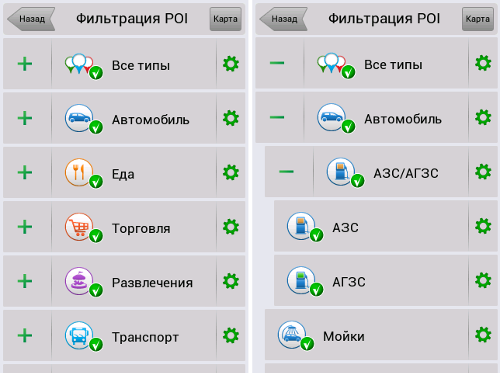Click the gear icon beside Развлечения
The height and width of the screenshot is (373, 500).
(231, 281)
